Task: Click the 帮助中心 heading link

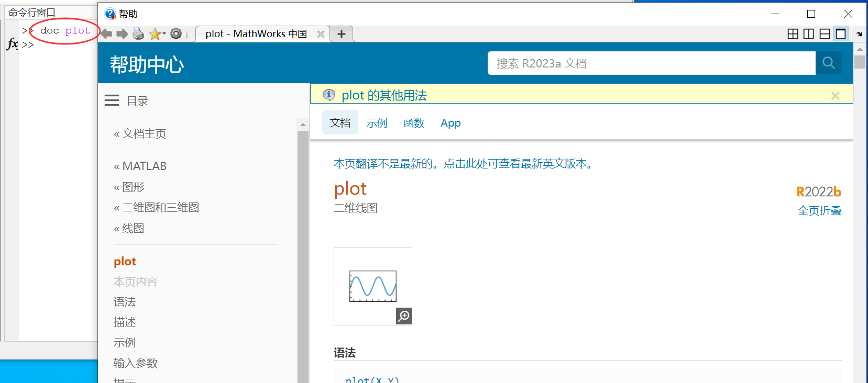Action: pyautogui.click(x=147, y=64)
